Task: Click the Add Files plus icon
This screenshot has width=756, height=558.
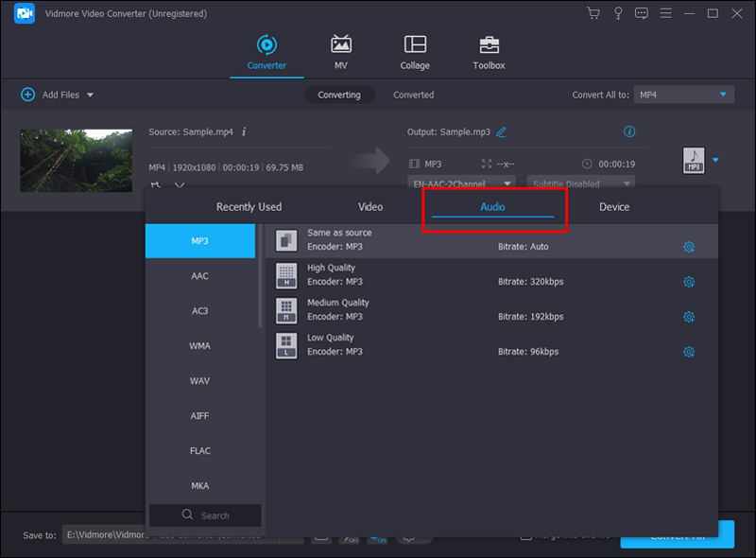Action: tap(28, 95)
